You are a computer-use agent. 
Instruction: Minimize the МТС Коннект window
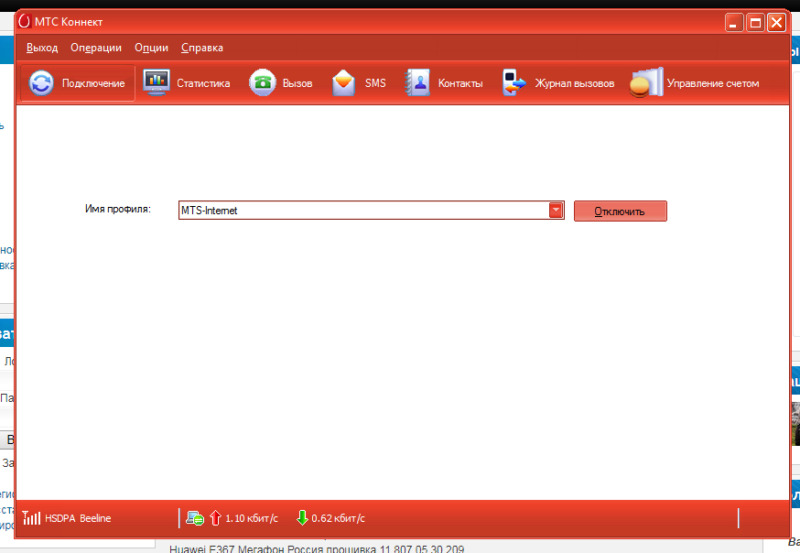(x=734, y=22)
